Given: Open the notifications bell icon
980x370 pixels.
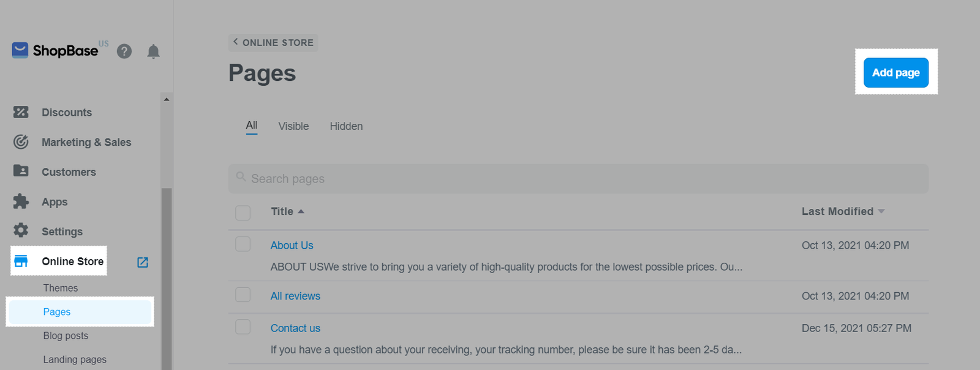Looking at the screenshot, I should point(154,51).
